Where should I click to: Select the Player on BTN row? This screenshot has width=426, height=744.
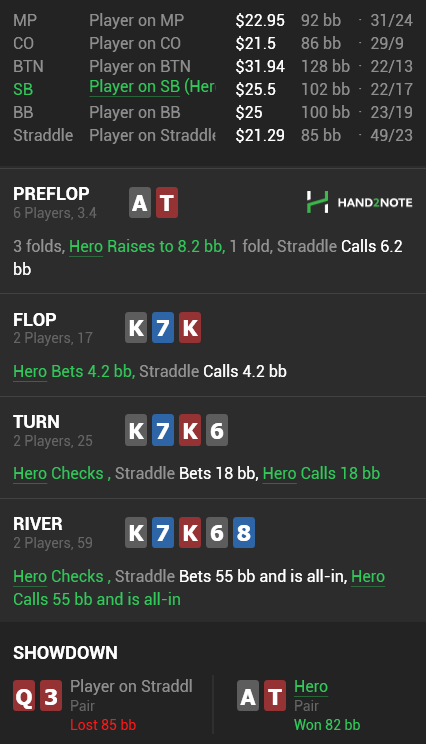tap(213, 66)
